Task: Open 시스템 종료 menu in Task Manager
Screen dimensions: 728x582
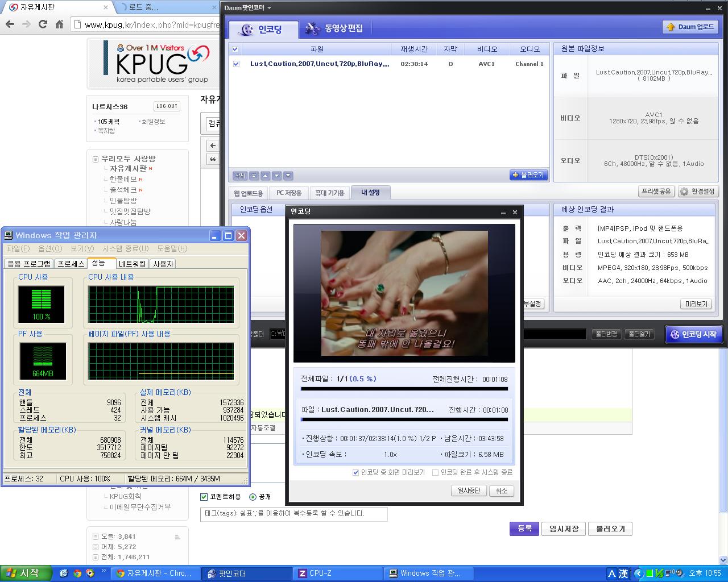Action: 125,248
